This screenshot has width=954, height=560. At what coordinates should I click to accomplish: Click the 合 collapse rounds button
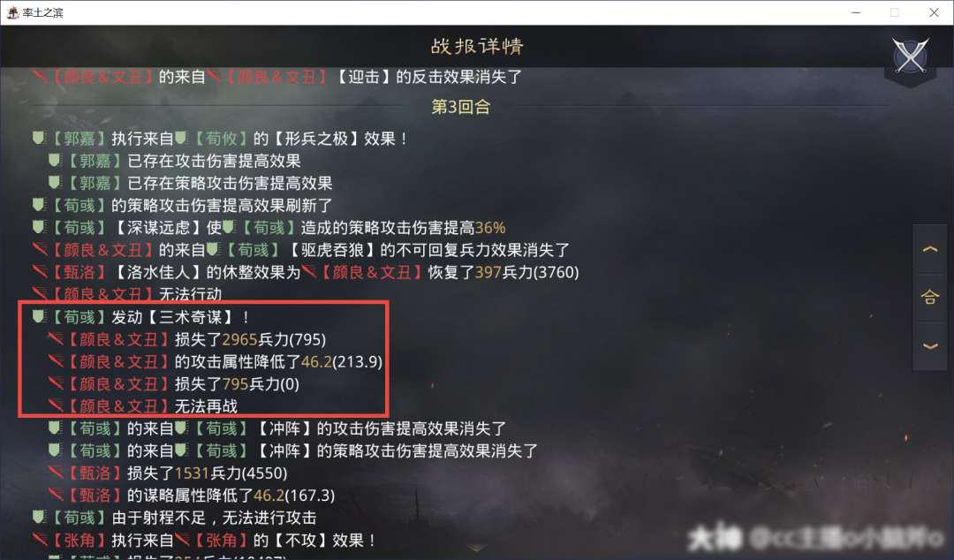click(x=929, y=297)
